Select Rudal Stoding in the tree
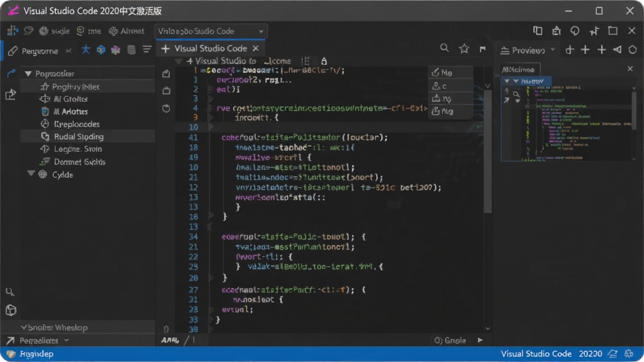The width and height of the screenshot is (644, 362). point(87,136)
